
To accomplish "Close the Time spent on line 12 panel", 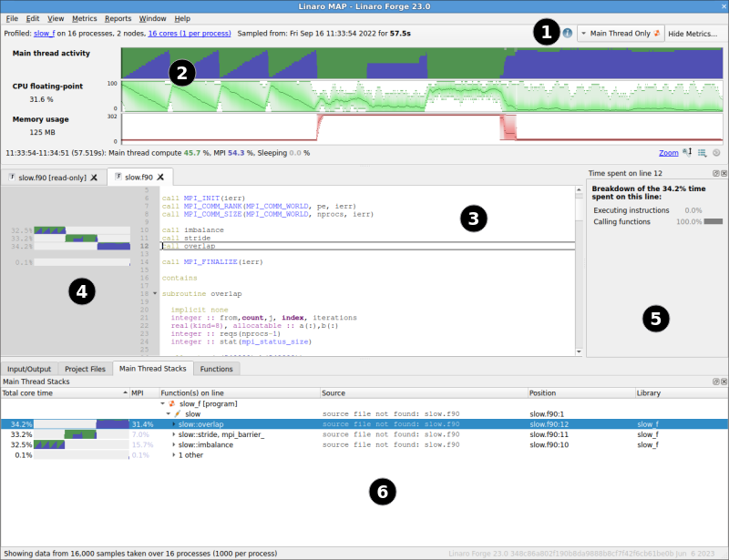I will (x=724, y=173).
